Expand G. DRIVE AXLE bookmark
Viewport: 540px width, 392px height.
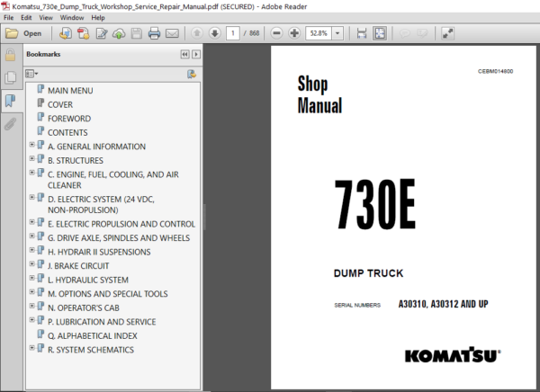[31, 236]
